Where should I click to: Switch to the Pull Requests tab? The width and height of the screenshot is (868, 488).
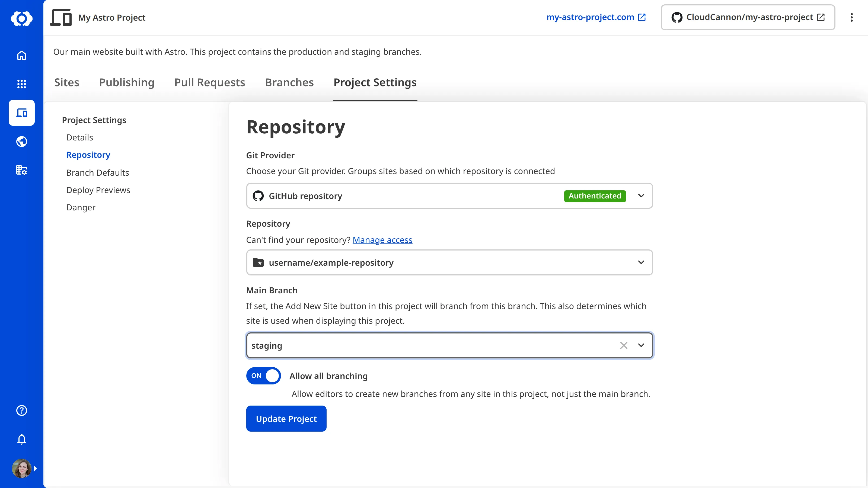coord(210,82)
